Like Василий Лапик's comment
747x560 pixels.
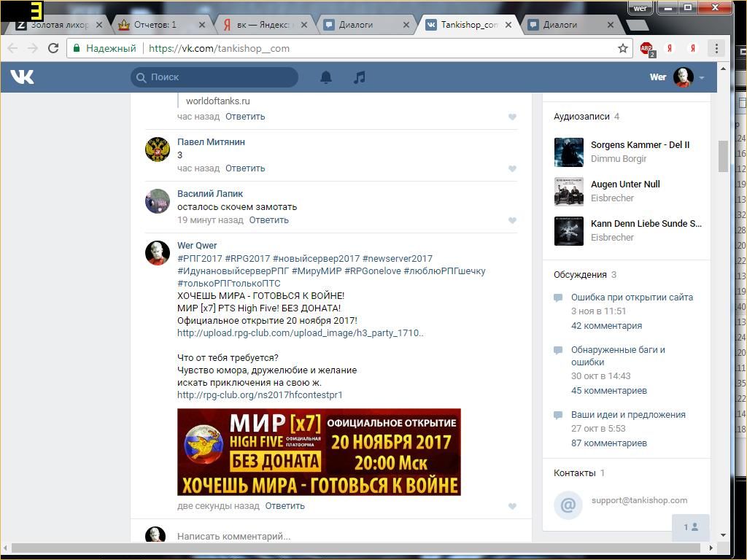pyautogui.click(x=512, y=220)
